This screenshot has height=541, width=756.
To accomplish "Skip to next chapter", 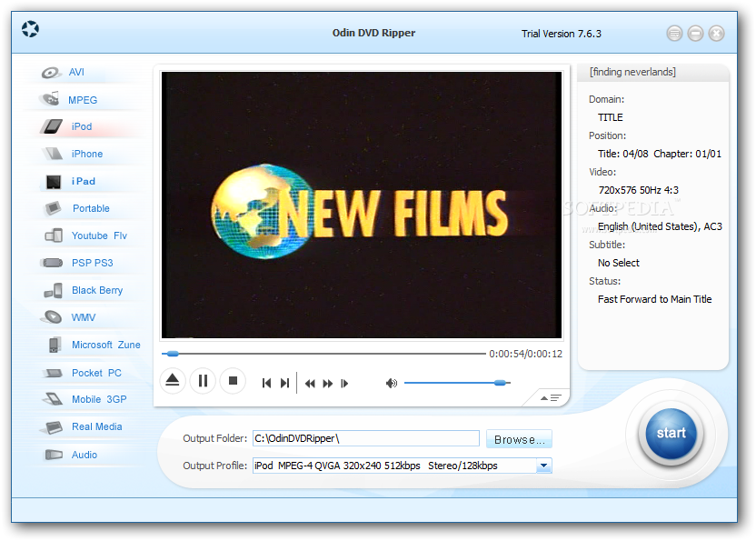I will click(x=284, y=383).
